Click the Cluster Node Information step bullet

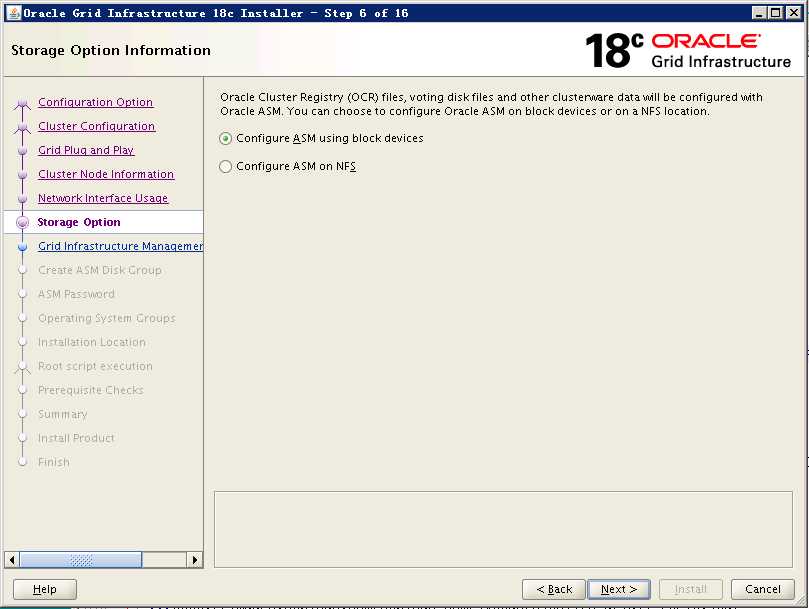[22, 174]
